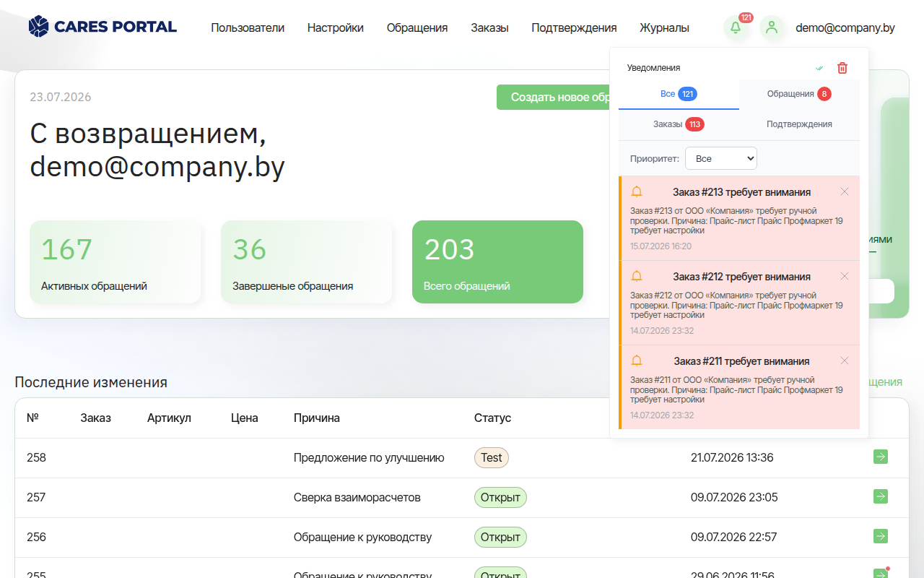Image resolution: width=924 pixels, height=578 pixels.
Task: Click Обращение к руководству in row 256
Action: pyautogui.click(x=363, y=537)
